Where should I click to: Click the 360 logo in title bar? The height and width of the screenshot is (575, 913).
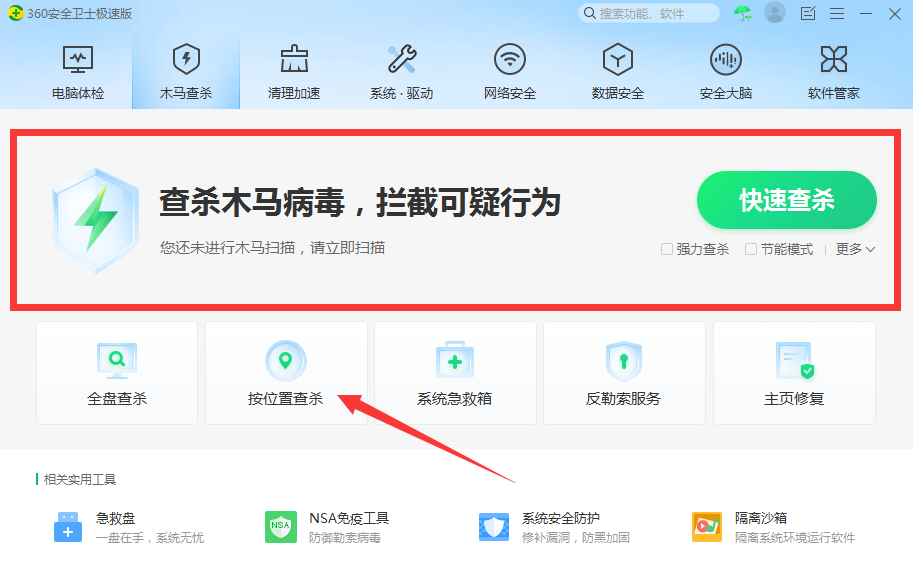(x=16, y=13)
